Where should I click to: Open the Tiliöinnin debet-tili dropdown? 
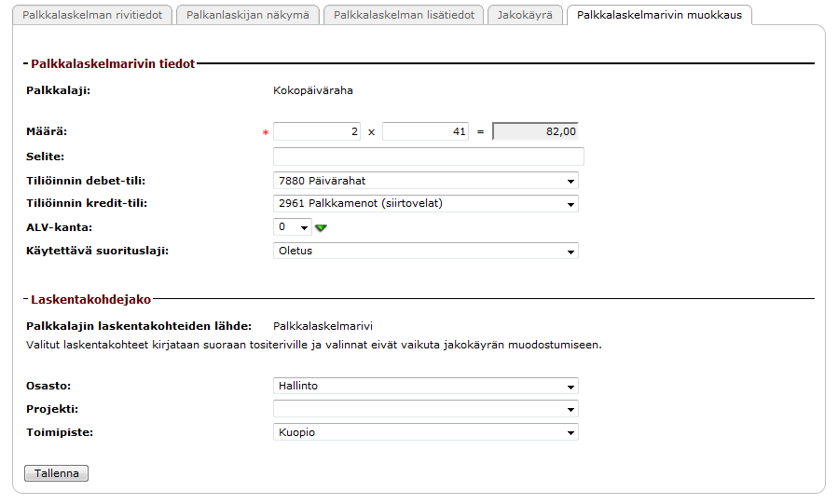(425, 181)
